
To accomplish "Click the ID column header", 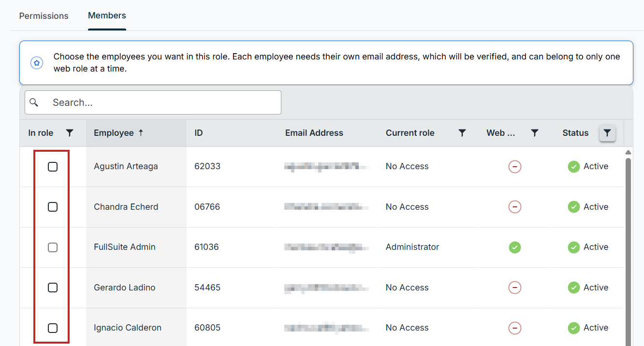I will tap(198, 133).
